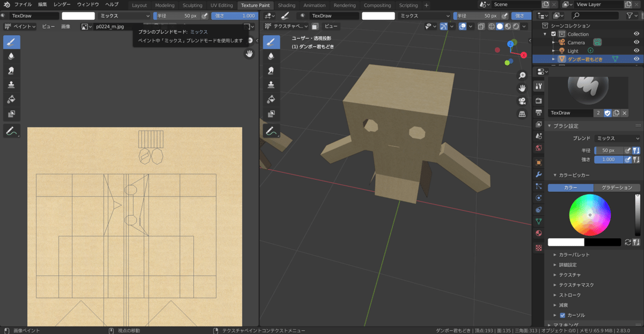Toggle visibility of the Light object
Screen dimensions: 644x334
tap(636, 50)
